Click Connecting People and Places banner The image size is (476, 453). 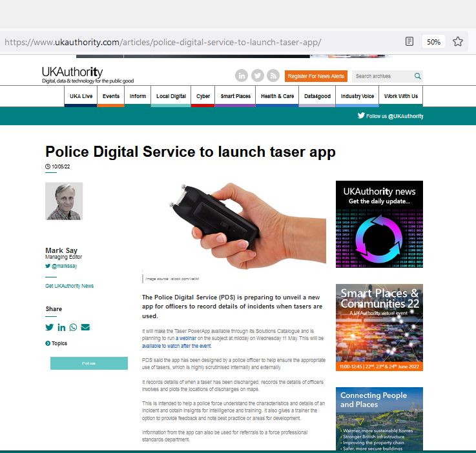click(379, 419)
